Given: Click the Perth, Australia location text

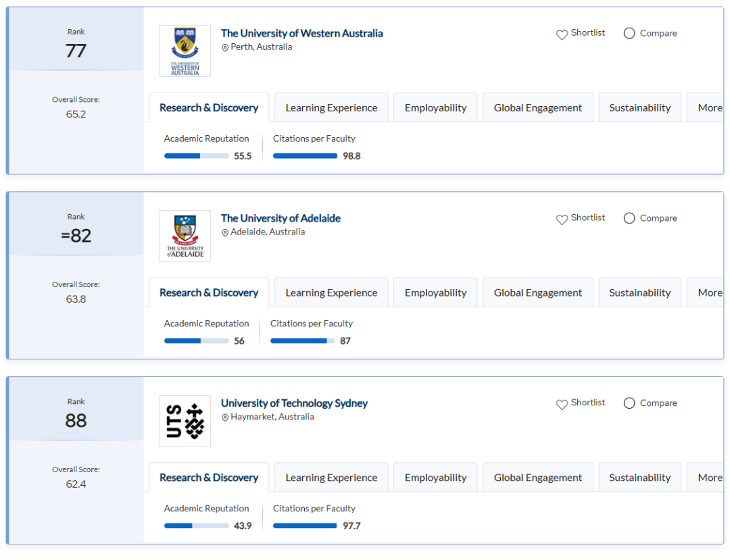Looking at the screenshot, I should (x=261, y=47).
